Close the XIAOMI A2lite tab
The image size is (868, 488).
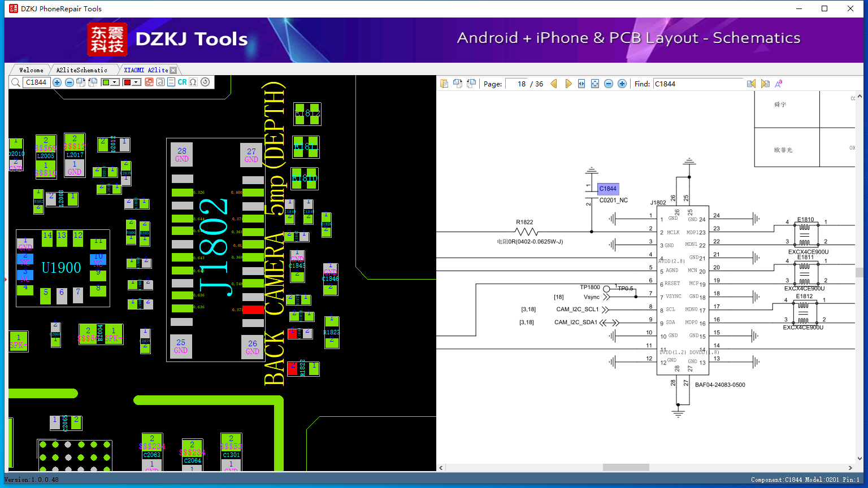pos(173,70)
